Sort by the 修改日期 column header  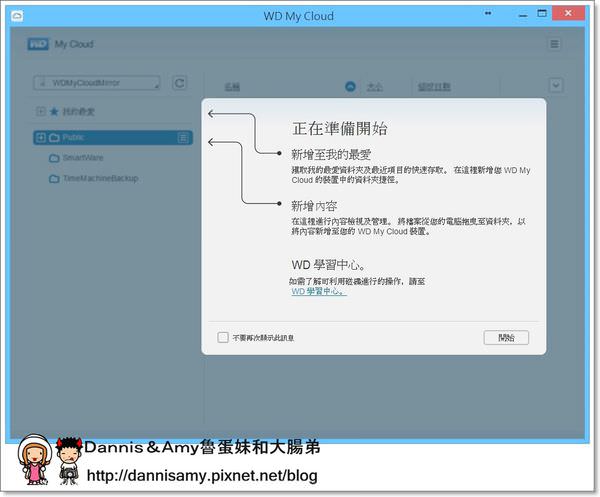(434, 87)
